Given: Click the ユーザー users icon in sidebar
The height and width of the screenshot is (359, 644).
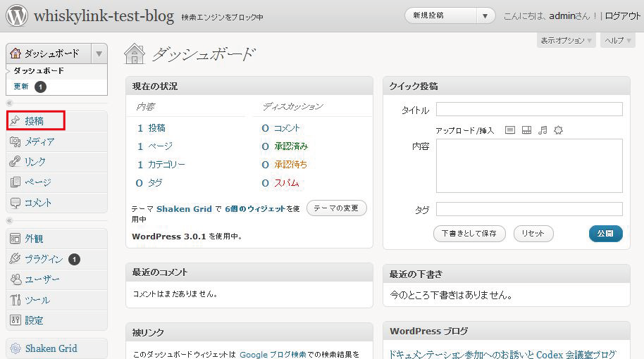Looking at the screenshot, I should tap(16, 279).
